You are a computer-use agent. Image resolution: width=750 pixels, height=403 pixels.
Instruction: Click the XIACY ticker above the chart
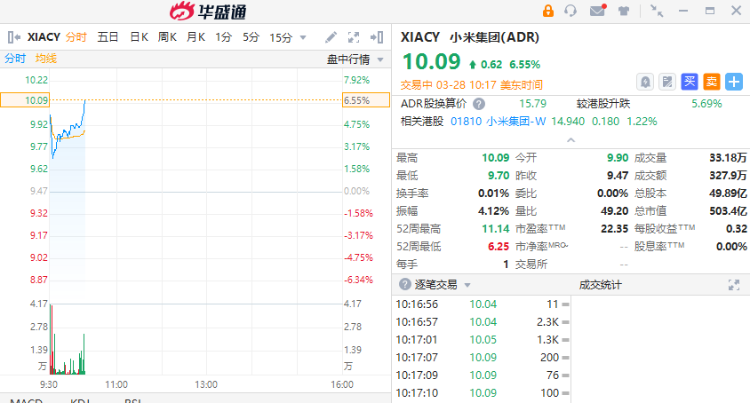click(x=44, y=37)
